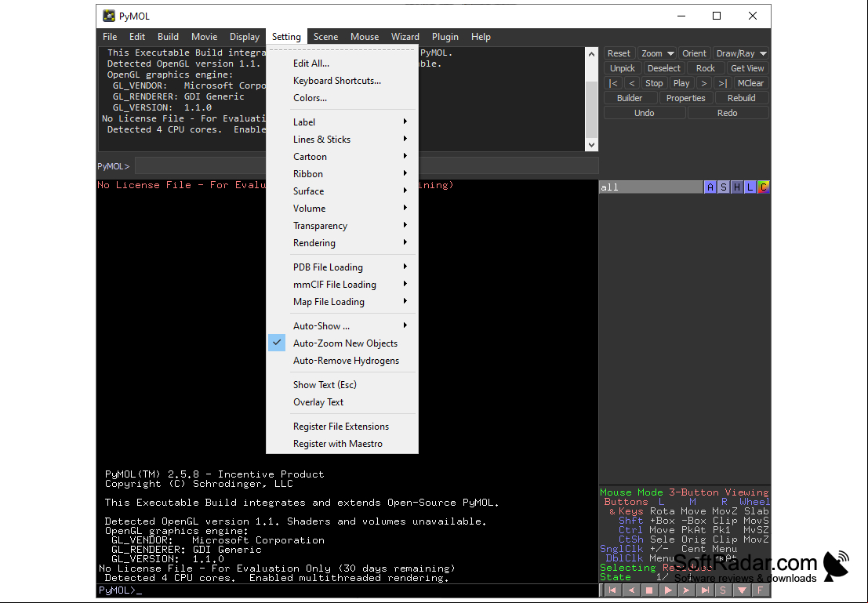Open the Ribbon submenu
The height and width of the screenshot is (603, 868).
[342, 174]
